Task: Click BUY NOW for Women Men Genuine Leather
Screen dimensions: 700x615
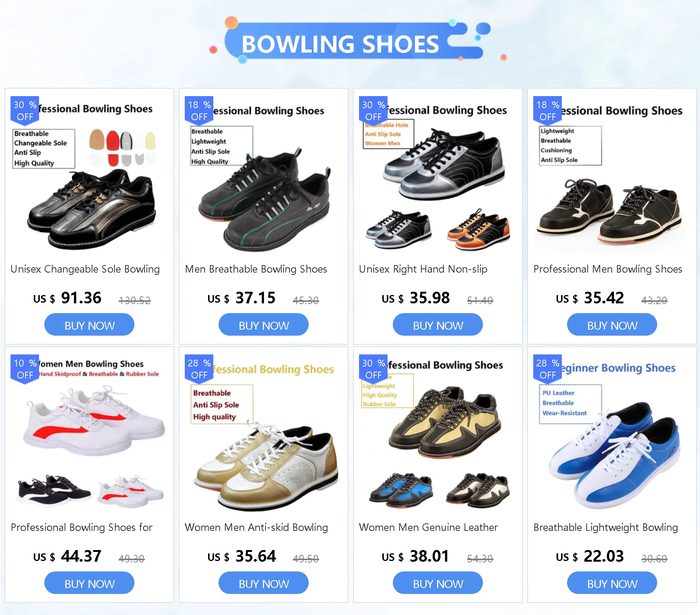Action: click(x=438, y=583)
